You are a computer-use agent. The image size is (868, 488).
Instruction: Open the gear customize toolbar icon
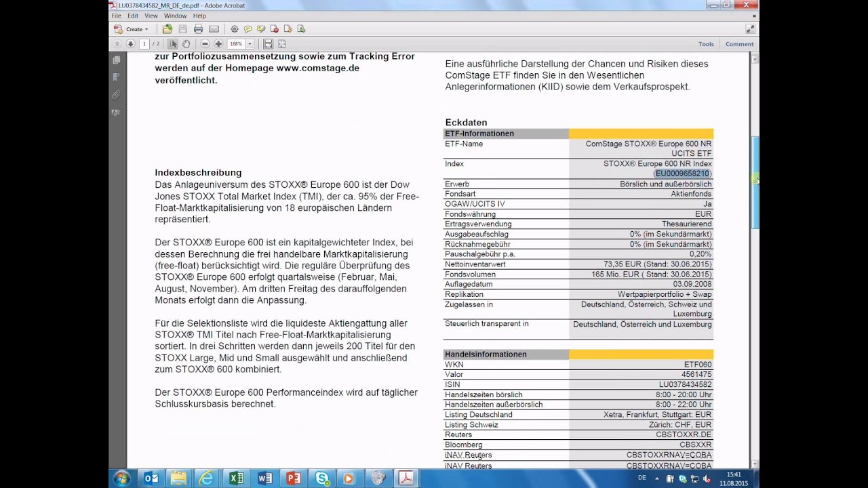point(235,29)
